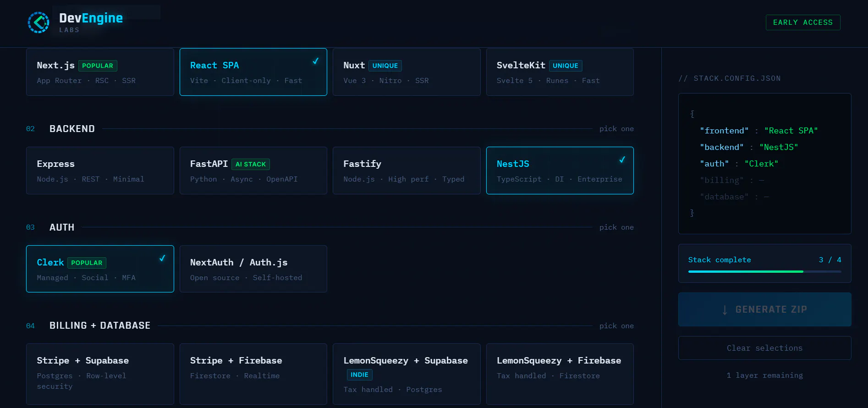
Task: Click the empty "billing" config line
Action: click(x=732, y=180)
